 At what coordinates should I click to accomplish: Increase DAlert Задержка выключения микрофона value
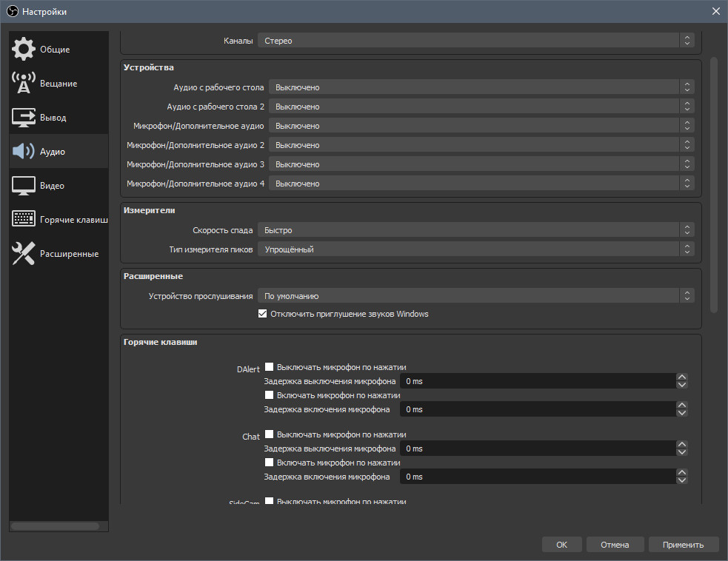(681, 377)
